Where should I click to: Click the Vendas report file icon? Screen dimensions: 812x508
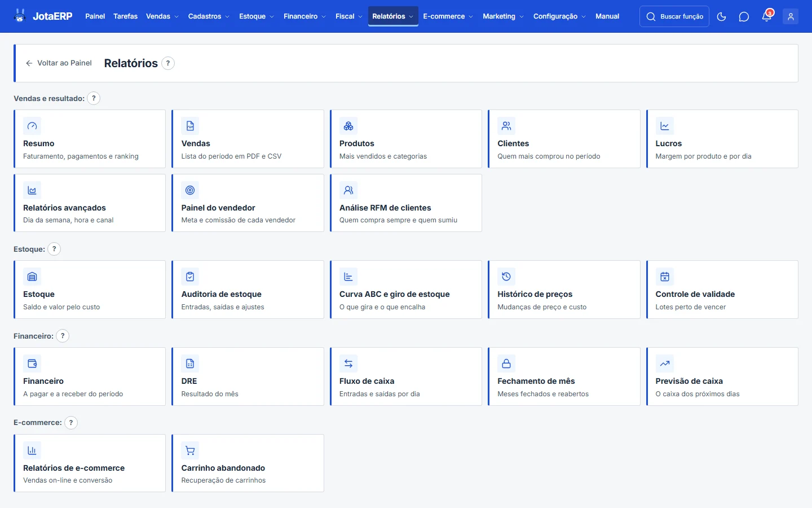pos(190,126)
